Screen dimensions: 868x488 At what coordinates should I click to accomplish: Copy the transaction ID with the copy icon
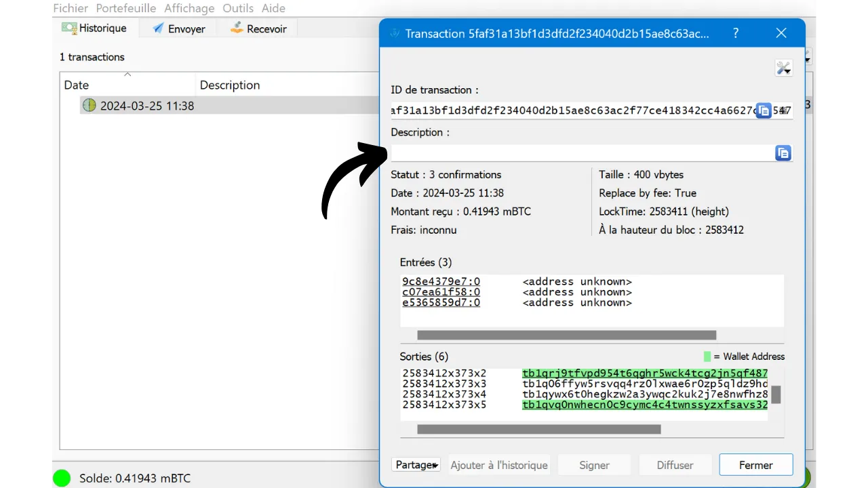click(764, 110)
